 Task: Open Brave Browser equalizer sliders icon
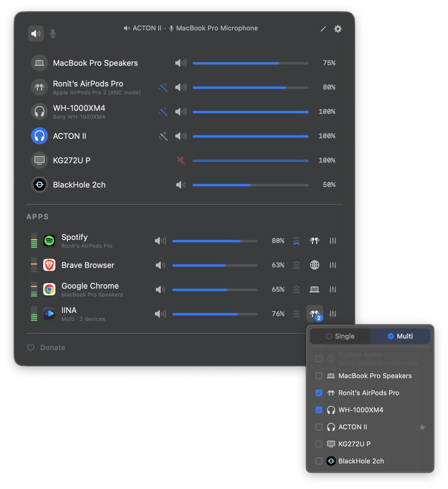pos(333,265)
